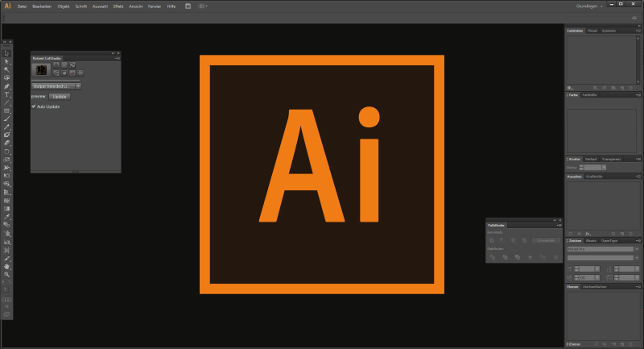644x349 pixels.
Task: Select the Width tool
Action: click(x=6, y=168)
